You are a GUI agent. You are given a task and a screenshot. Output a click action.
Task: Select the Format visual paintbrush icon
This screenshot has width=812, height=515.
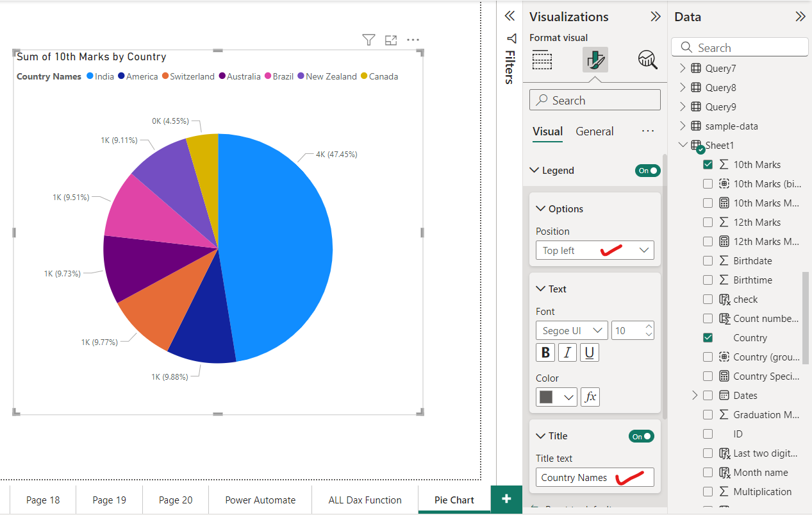pyautogui.click(x=595, y=59)
